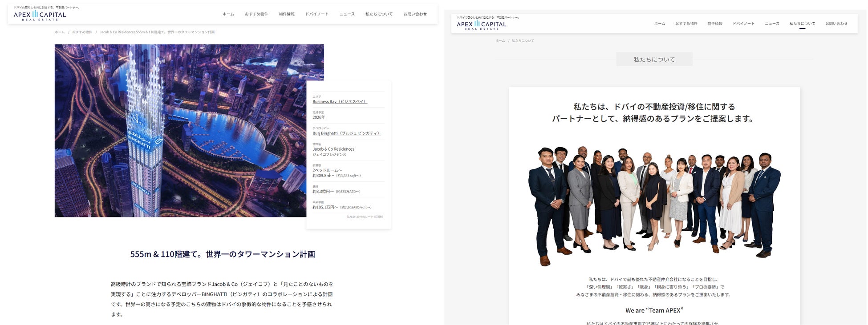Click the Team APEX group photo

pyautogui.click(x=654, y=205)
